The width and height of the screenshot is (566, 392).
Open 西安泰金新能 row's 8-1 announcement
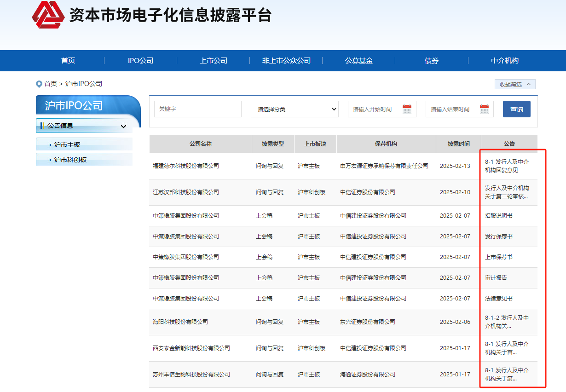(507, 348)
